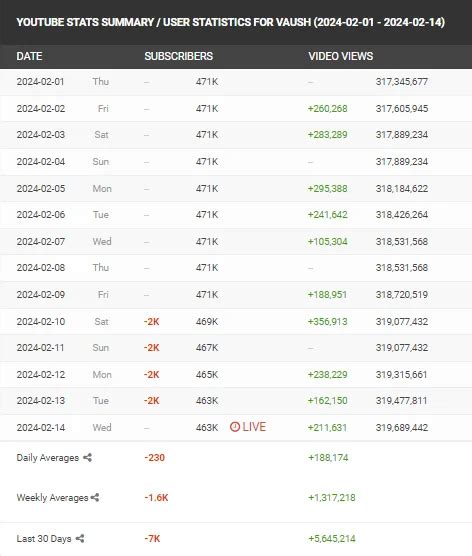
Task: Click the share icon beside Last 30 Days
Action: click(x=80, y=538)
